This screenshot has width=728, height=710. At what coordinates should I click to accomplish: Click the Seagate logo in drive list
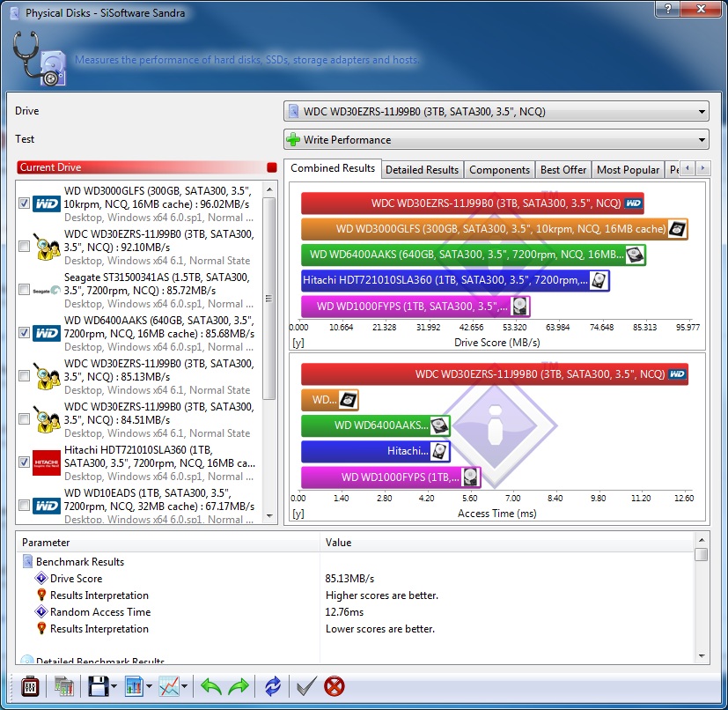(47, 291)
